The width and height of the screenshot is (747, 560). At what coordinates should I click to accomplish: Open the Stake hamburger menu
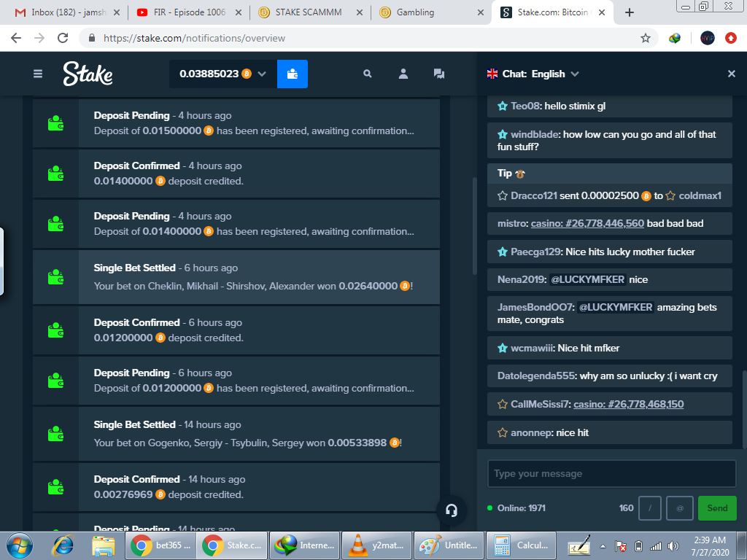(38, 74)
